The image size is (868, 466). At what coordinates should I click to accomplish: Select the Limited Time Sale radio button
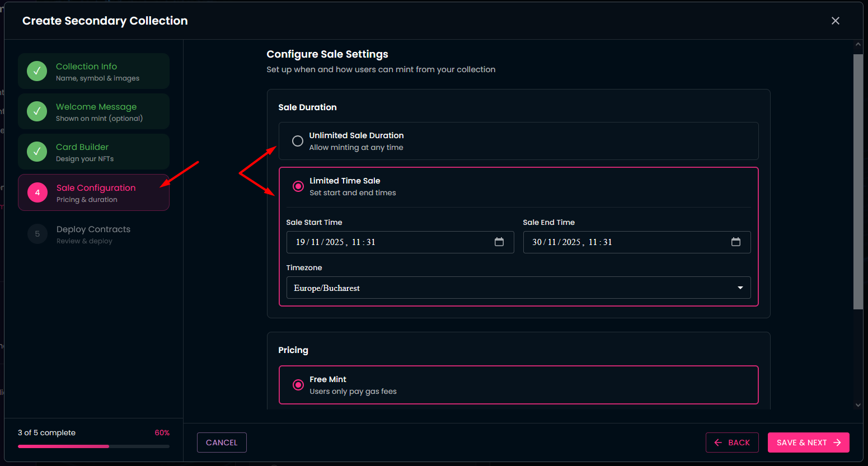tap(298, 186)
